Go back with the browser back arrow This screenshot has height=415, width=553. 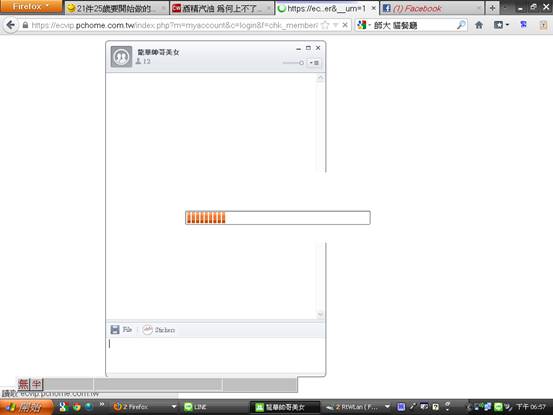tap(11, 25)
